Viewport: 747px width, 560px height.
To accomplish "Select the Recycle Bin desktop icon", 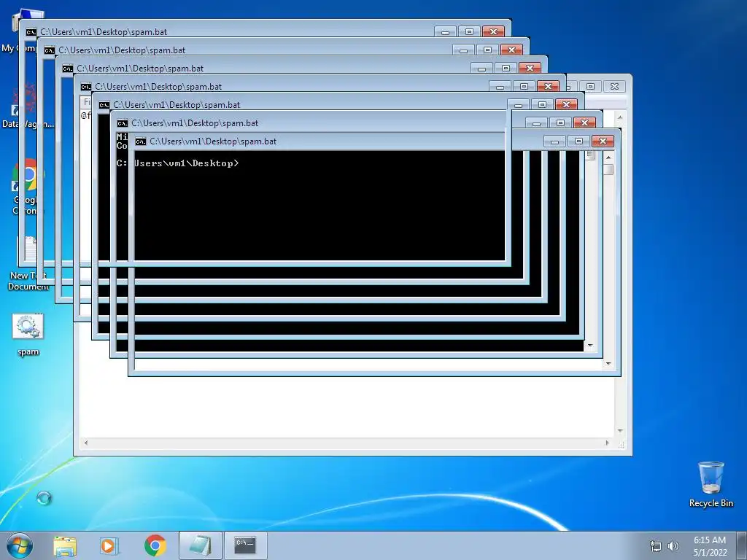I will click(711, 484).
